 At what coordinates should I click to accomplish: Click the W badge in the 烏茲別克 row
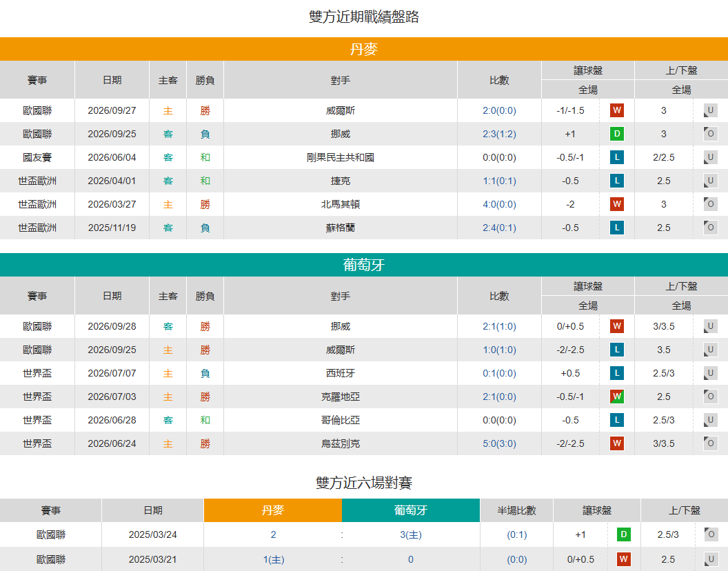click(616, 443)
